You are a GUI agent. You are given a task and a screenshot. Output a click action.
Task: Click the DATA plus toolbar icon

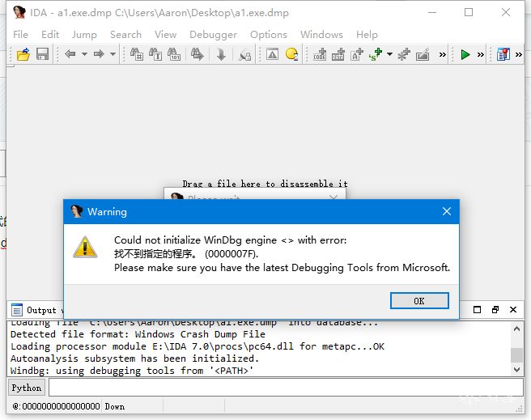pos(338,54)
